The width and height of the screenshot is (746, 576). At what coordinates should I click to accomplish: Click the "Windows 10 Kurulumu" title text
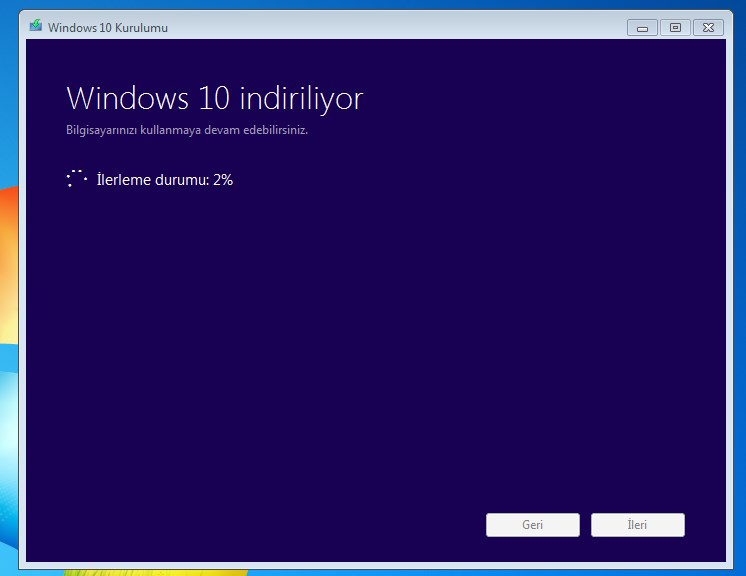coord(108,28)
